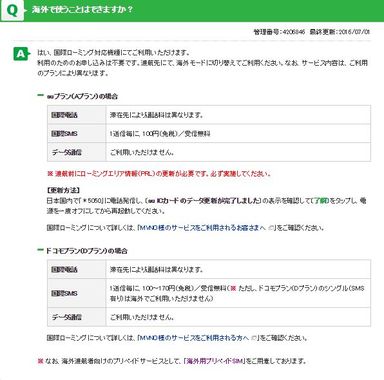Click external-link icon after ご利用される方へ link
The image size is (384, 380).
pos(254,338)
